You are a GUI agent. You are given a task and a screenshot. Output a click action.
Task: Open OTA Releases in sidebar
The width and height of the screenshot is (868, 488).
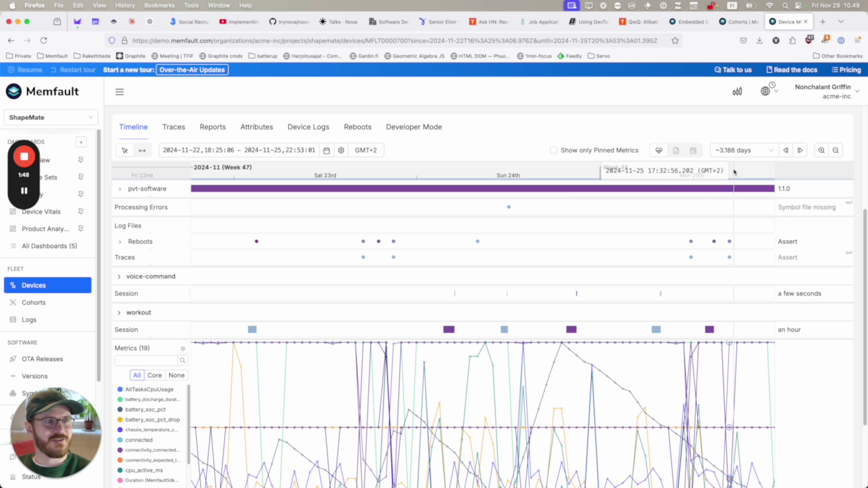[42, 359]
